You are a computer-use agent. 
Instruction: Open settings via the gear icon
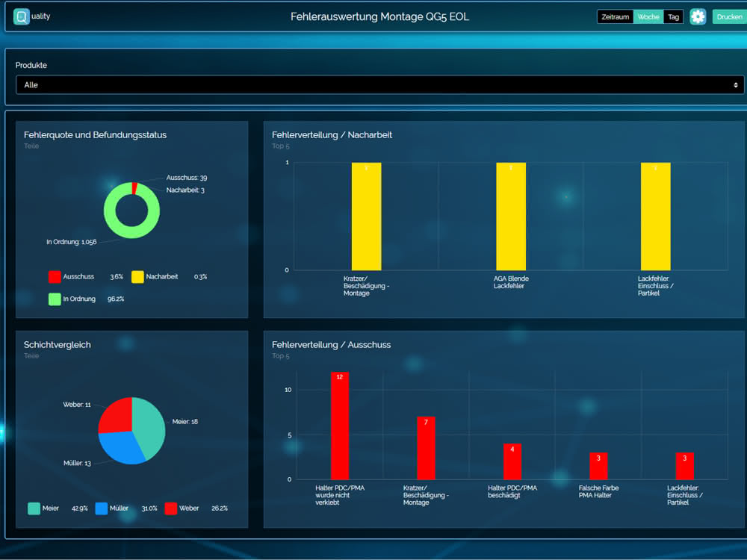point(698,16)
